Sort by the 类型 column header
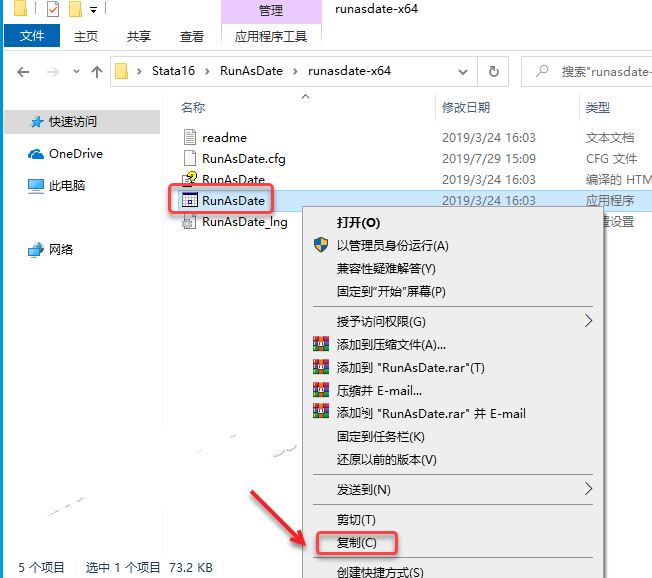The width and height of the screenshot is (652, 578). click(x=598, y=108)
